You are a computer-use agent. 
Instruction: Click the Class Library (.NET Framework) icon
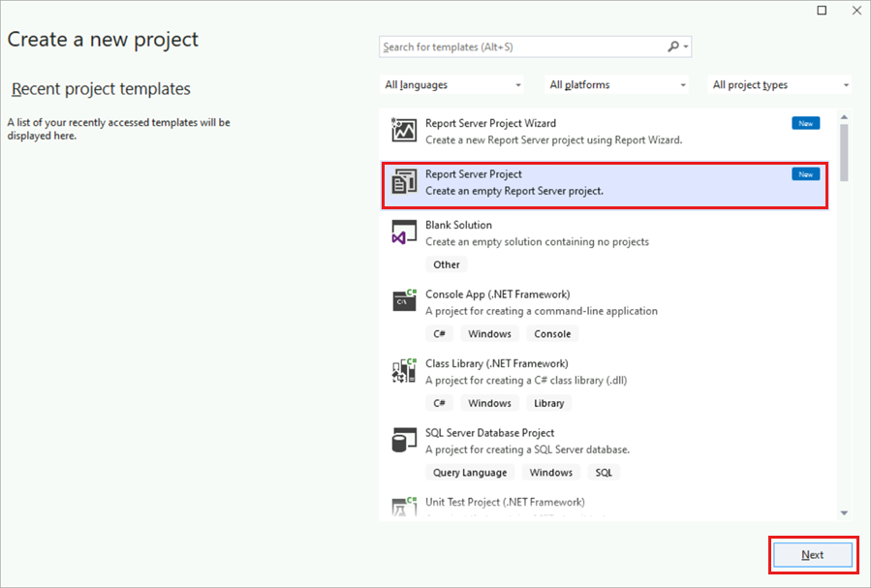[406, 370]
